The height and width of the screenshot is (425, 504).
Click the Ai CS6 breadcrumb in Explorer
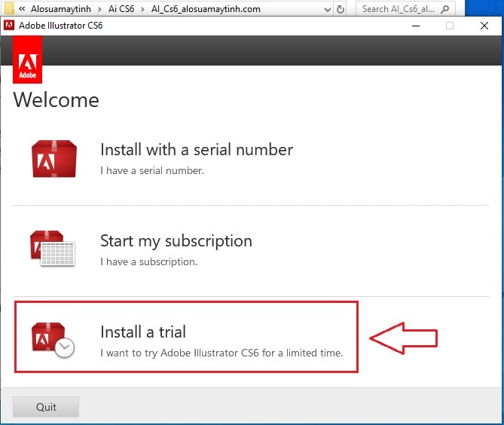tap(121, 9)
